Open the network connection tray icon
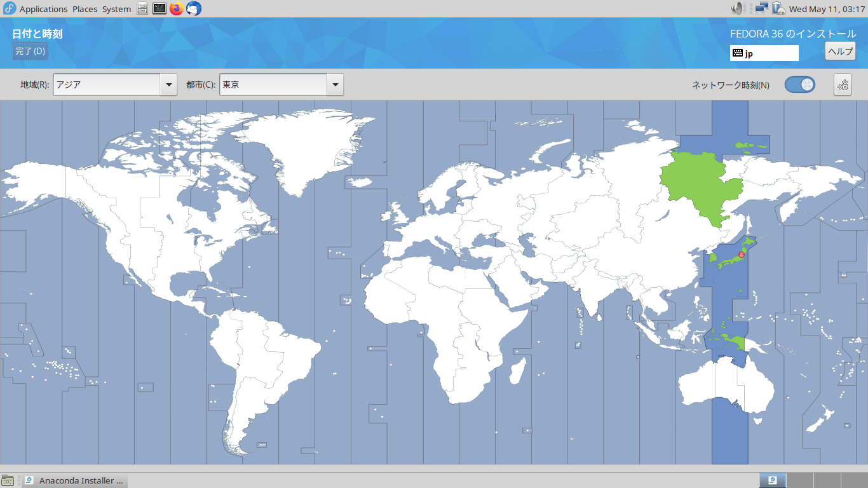868x488 pixels. point(761,9)
